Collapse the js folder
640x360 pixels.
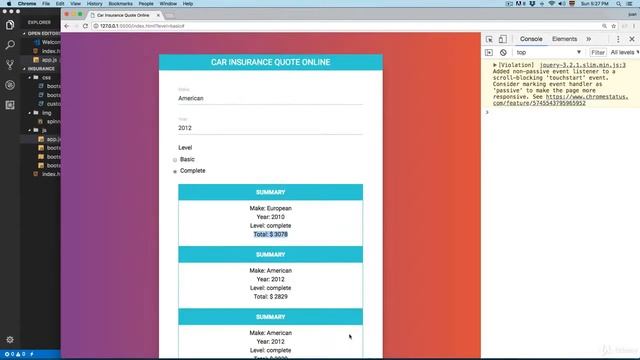point(30,131)
